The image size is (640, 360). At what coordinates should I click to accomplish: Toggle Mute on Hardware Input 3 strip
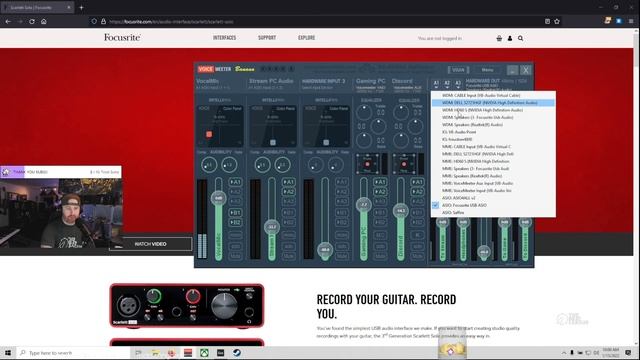click(x=342, y=256)
